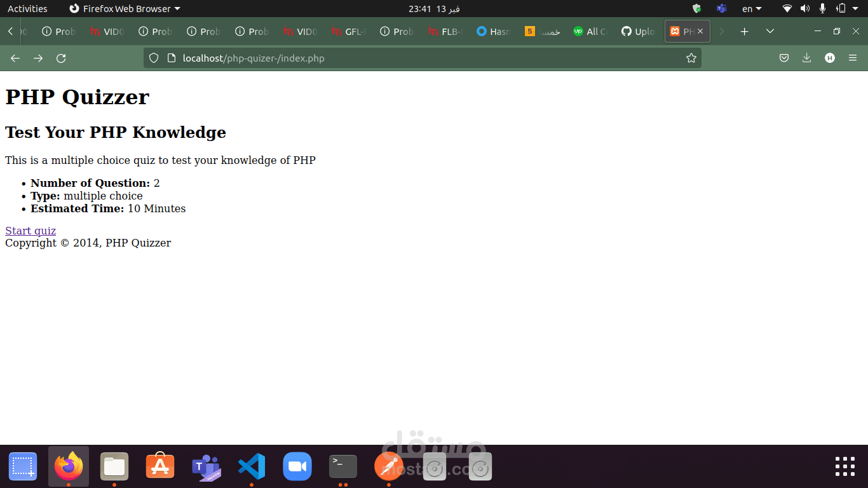The image size is (868, 488).
Task: Open a new tab with plus button
Action: click(745, 31)
